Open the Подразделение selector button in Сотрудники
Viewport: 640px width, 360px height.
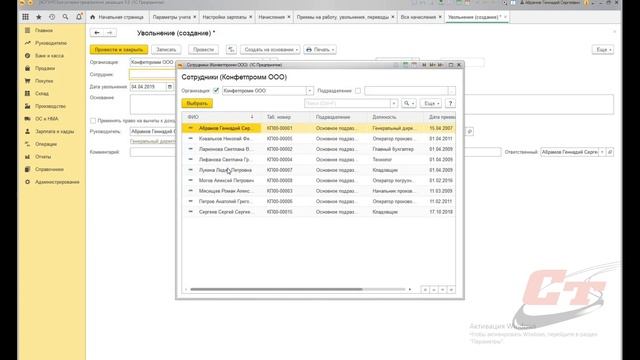tap(451, 91)
